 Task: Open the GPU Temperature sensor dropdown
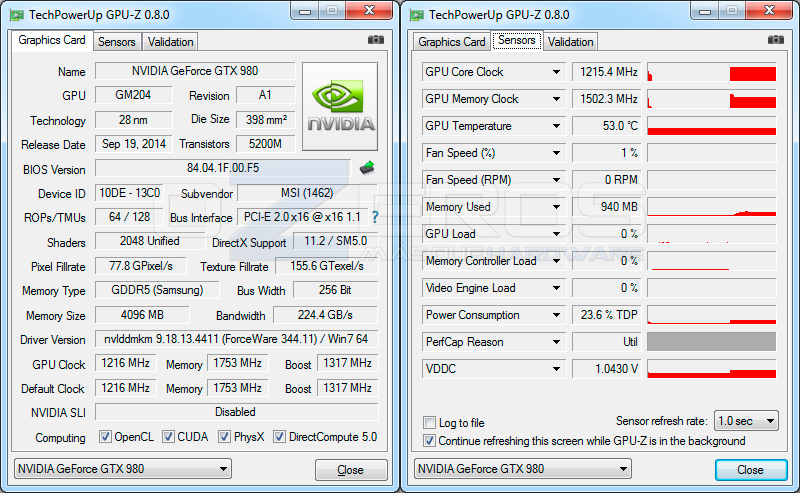click(556, 126)
